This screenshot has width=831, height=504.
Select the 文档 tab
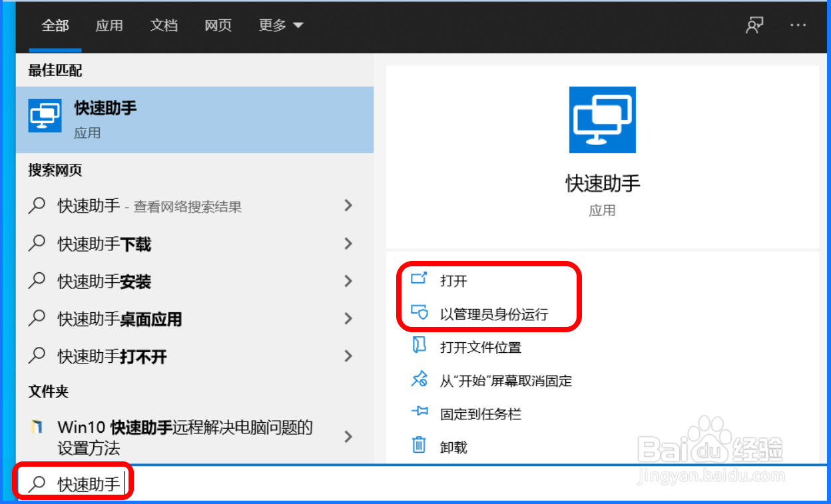click(x=164, y=25)
